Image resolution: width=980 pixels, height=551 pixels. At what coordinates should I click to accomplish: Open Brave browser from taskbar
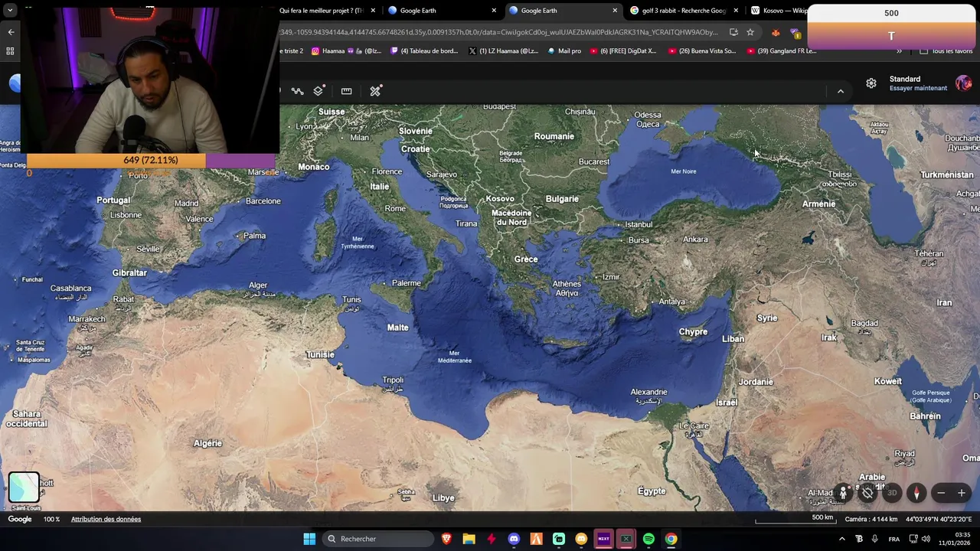pos(446,539)
